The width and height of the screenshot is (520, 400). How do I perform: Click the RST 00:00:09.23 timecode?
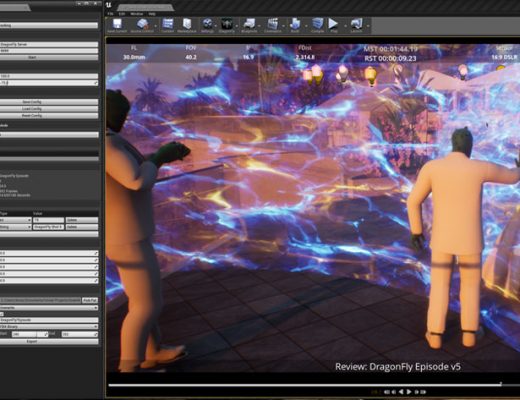point(390,59)
